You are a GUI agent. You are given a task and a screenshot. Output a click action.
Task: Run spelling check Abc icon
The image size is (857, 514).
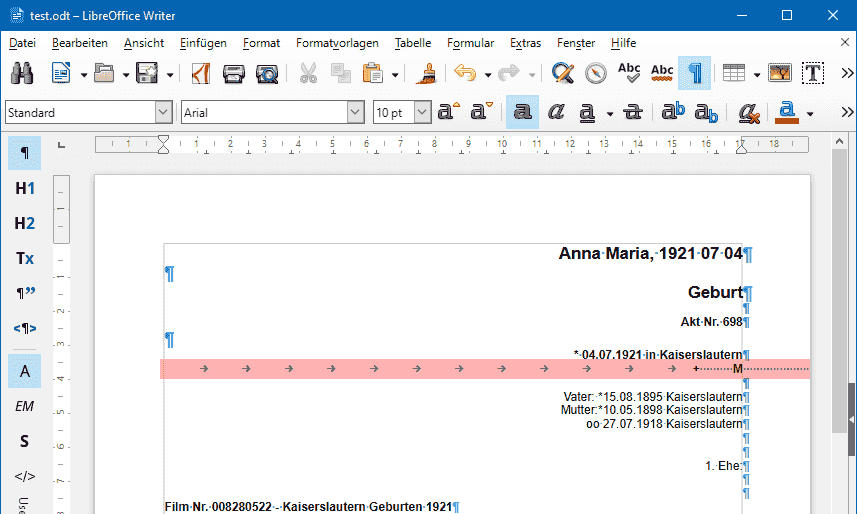(629, 73)
